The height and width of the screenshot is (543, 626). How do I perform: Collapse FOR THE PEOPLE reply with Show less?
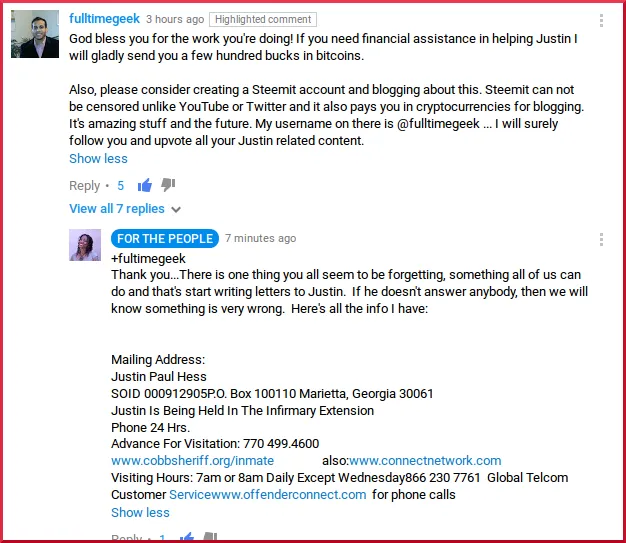[x=140, y=512]
